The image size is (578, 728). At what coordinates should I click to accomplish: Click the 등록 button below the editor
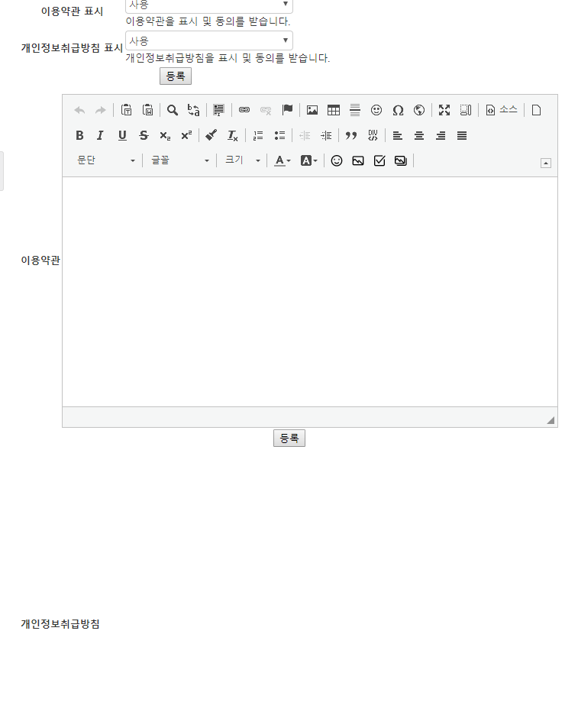click(x=289, y=438)
